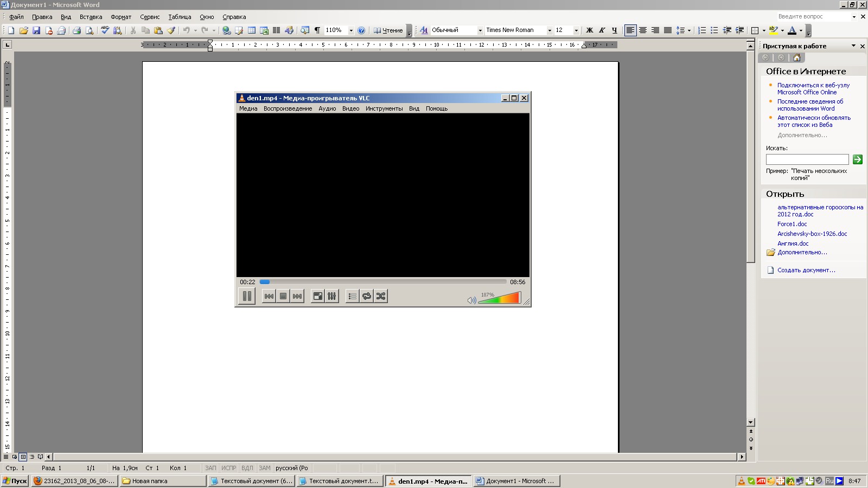Open Styles and Formatting pane icon
Screen dimensions: 868x488
(x=424, y=30)
